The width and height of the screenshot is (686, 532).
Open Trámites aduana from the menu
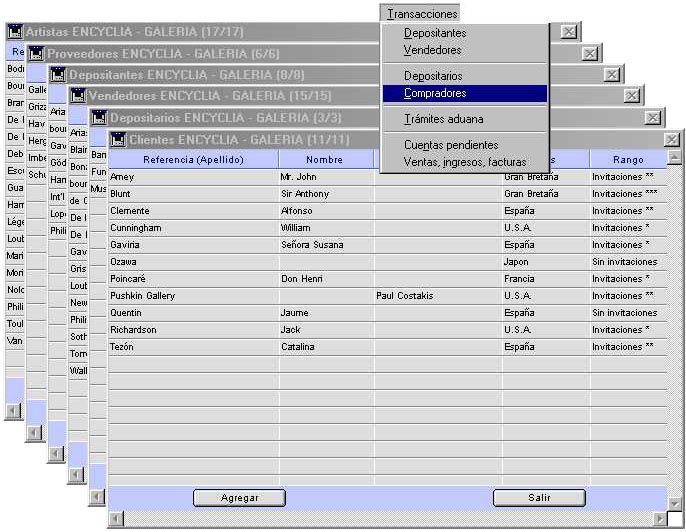coord(465,119)
